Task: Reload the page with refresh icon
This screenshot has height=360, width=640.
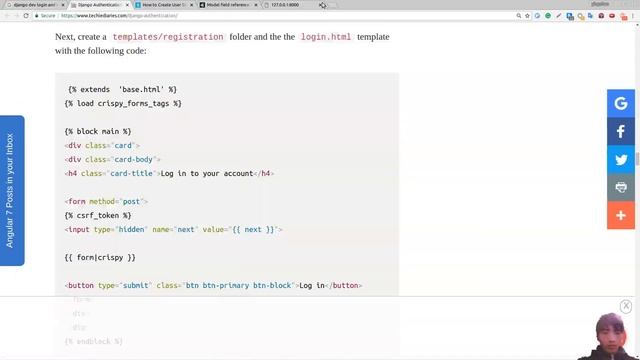Action: (x=26, y=16)
